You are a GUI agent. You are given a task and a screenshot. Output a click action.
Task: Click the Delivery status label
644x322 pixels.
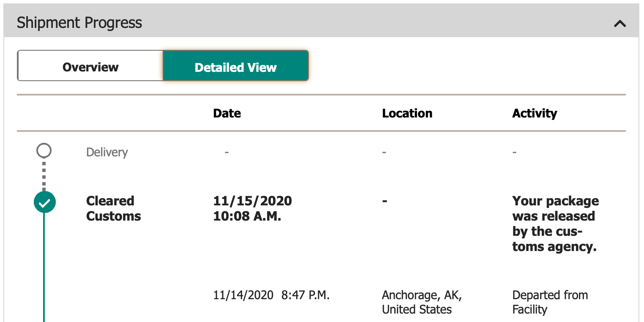107,152
